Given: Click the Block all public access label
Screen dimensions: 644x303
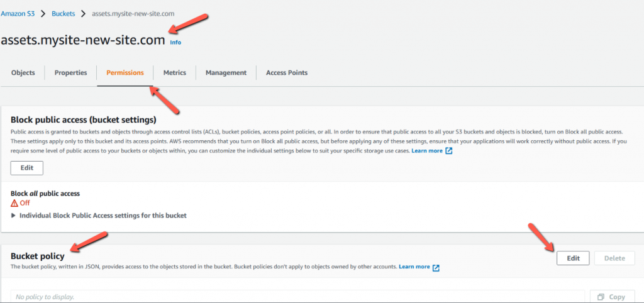Looking at the screenshot, I should coord(45,194).
